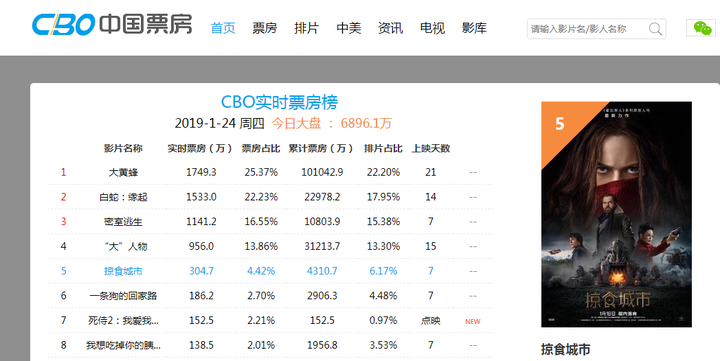Click the orange rank 5 poster badge
This screenshot has height=361, width=720.
(560, 123)
